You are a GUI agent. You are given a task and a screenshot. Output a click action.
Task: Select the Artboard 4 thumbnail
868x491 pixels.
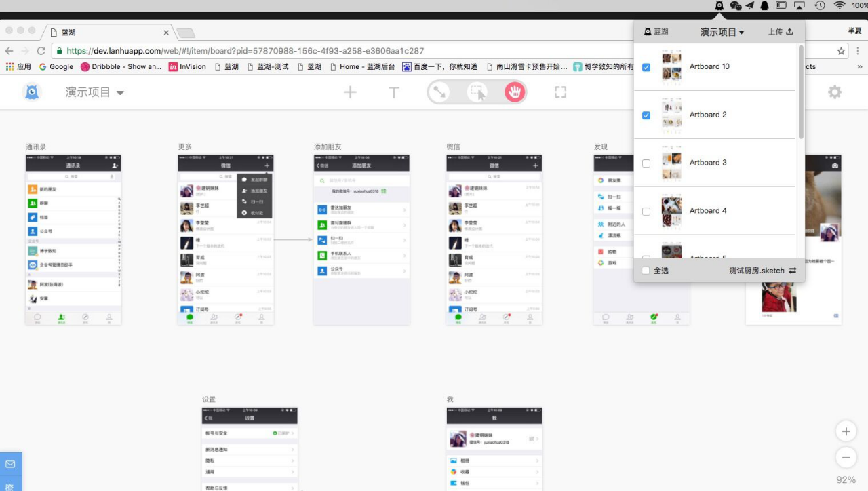671,212
